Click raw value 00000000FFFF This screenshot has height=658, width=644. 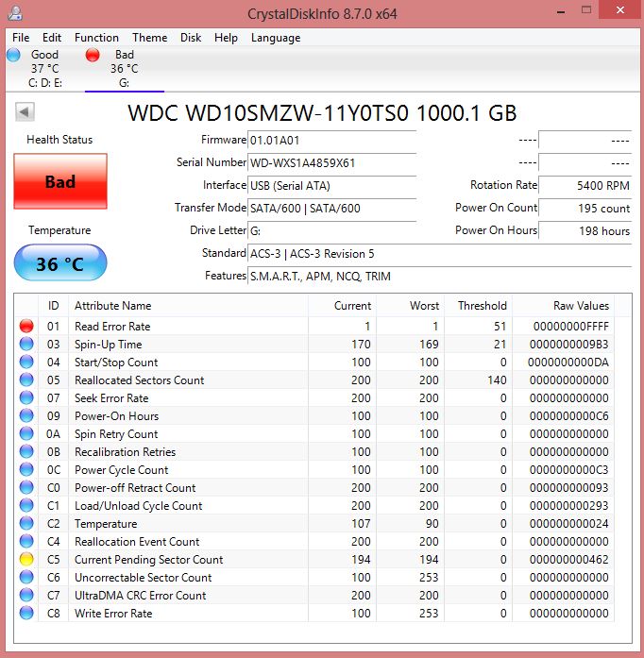(x=571, y=326)
